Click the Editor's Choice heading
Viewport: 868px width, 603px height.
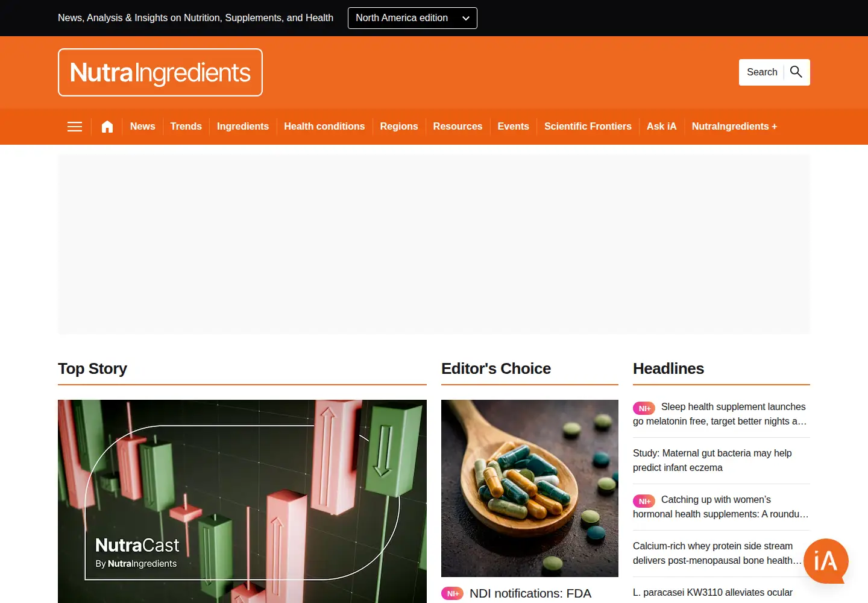click(496, 368)
